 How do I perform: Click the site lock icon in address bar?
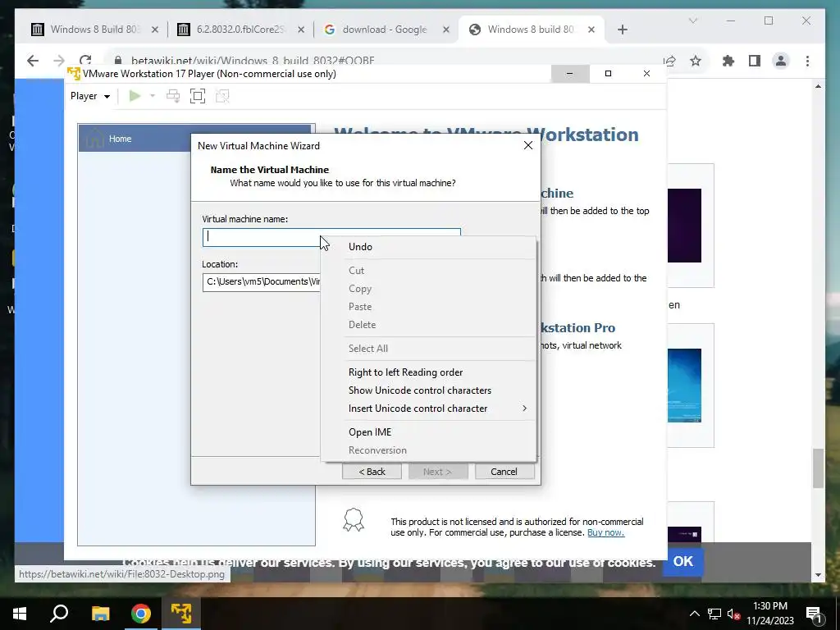point(118,61)
